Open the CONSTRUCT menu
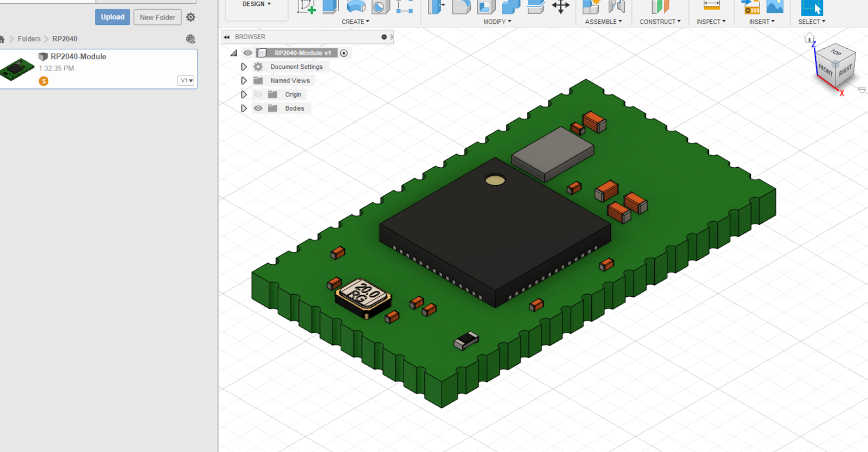868x452 pixels. click(x=660, y=22)
